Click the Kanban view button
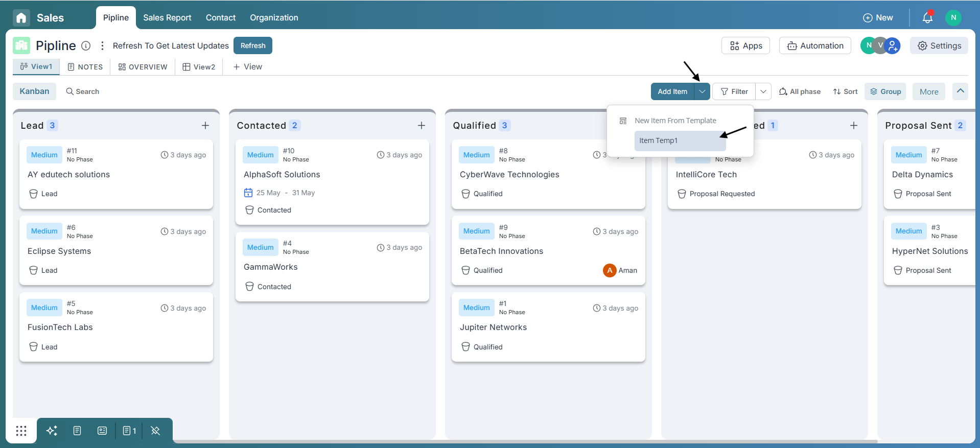This screenshot has height=448, width=980. pyautogui.click(x=34, y=91)
